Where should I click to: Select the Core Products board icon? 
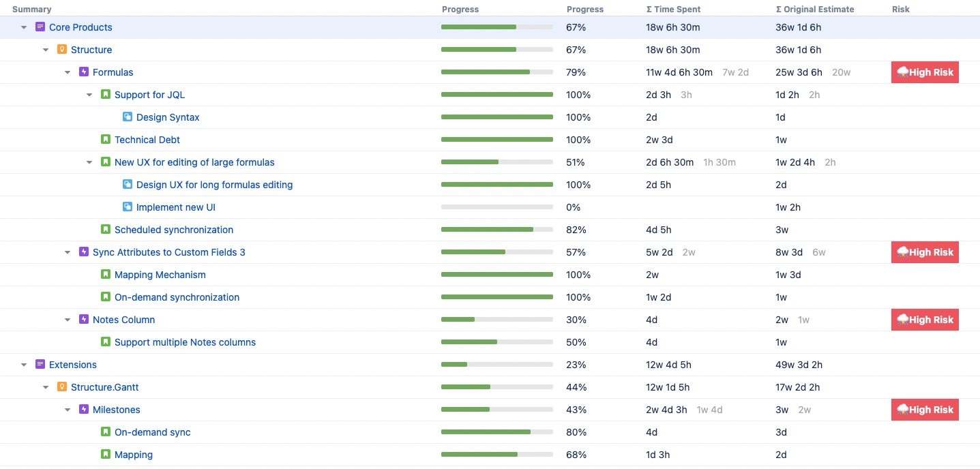click(x=40, y=27)
